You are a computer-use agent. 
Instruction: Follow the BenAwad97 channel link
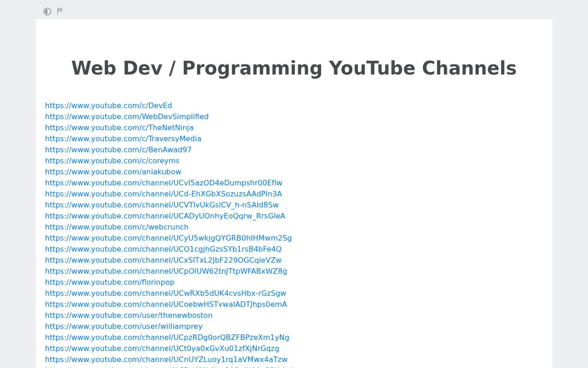(x=119, y=149)
